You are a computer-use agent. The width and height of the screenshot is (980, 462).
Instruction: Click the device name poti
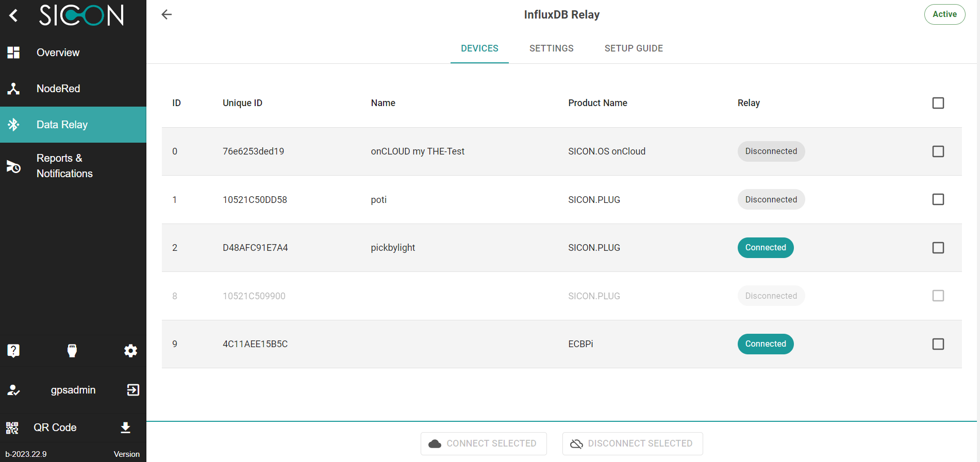379,200
